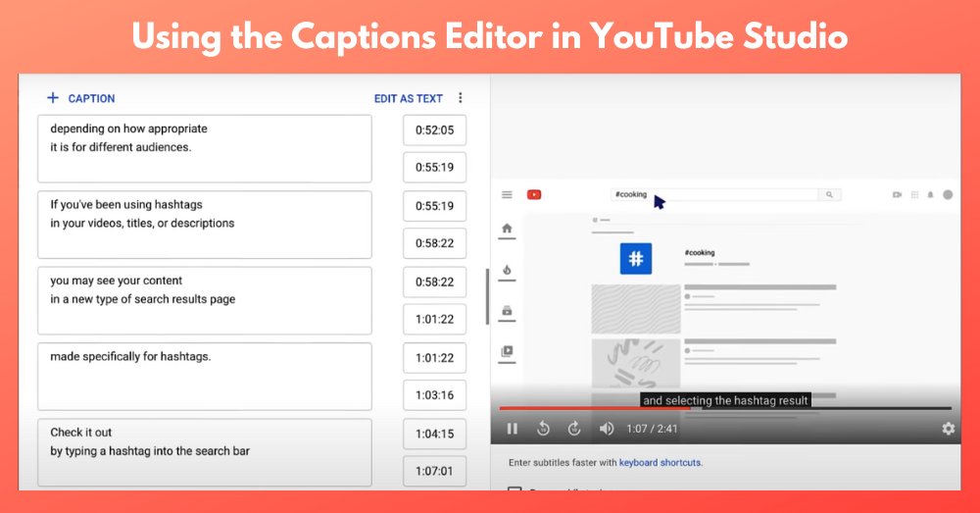Click the 1:01:22 start time of "made specifically" caption

click(434, 358)
